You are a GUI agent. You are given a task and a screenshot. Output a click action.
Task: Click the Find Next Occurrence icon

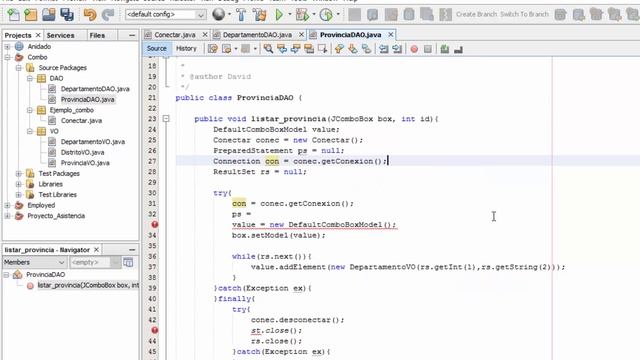point(296,49)
